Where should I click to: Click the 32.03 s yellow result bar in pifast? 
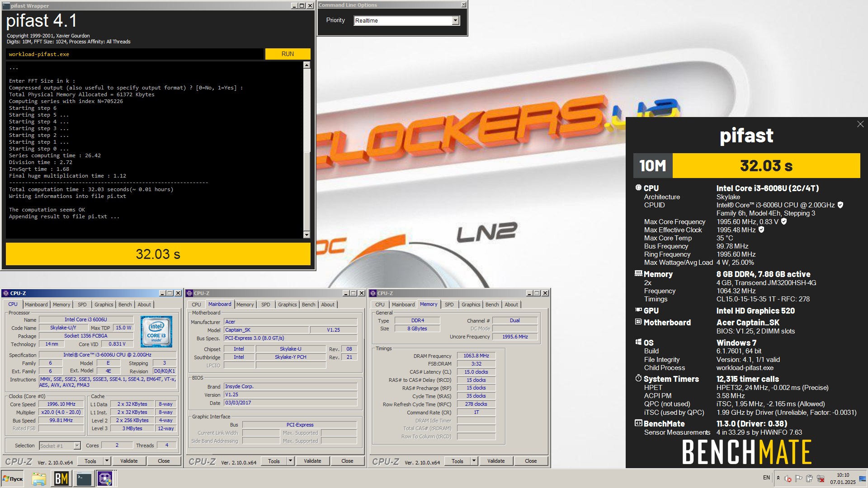click(158, 254)
